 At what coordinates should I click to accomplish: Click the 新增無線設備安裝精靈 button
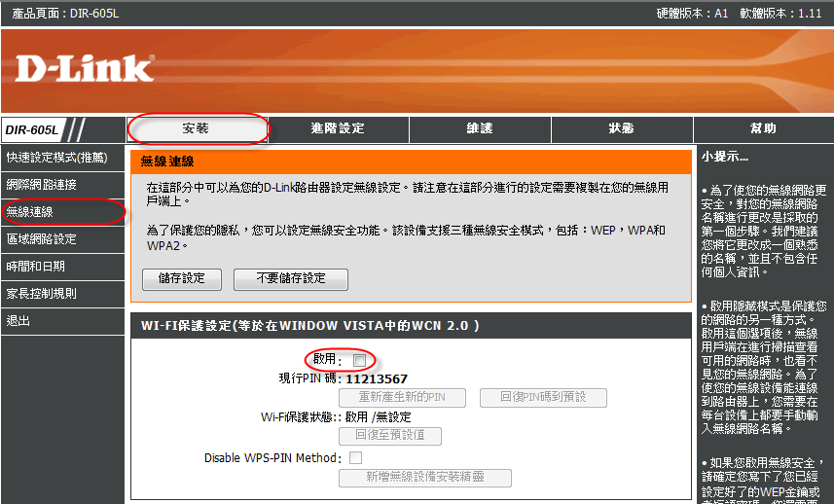click(425, 478)
